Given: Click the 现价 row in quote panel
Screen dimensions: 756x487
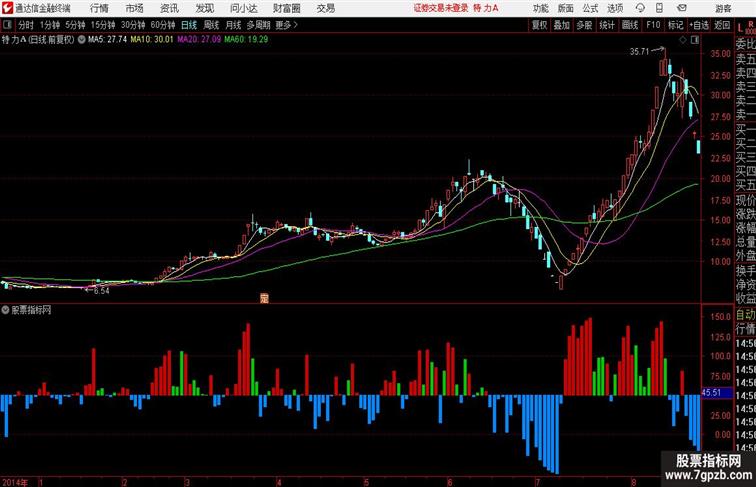Looking at the screenshot, I should pyautogui.click(x=746, y=200).
